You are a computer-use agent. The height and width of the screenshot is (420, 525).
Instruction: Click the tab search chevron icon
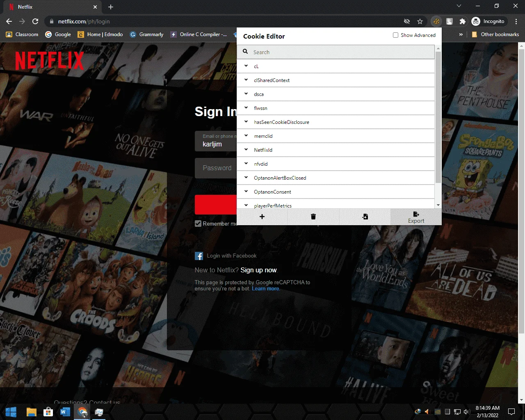coord(459,6)
